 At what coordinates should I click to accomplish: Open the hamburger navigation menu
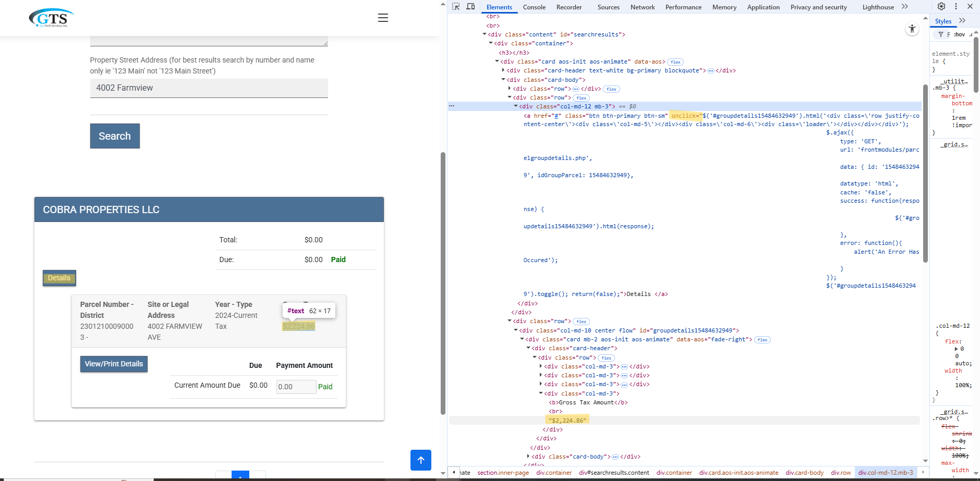click(x=383, y=18)
